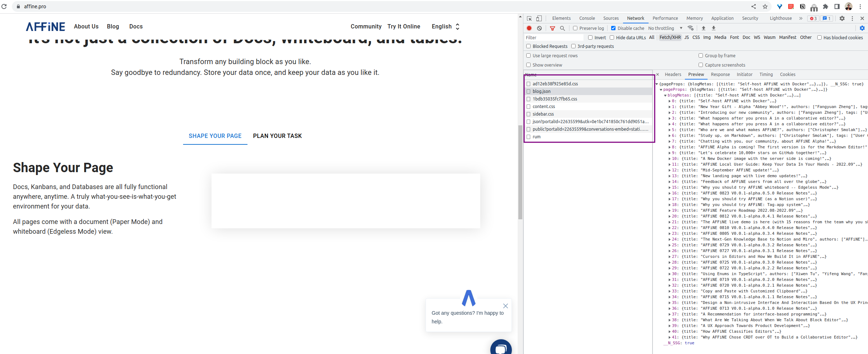Viewport: 868px width, 354px height.
Task: Open the blue network settings gear
Action: pos(862,28)
